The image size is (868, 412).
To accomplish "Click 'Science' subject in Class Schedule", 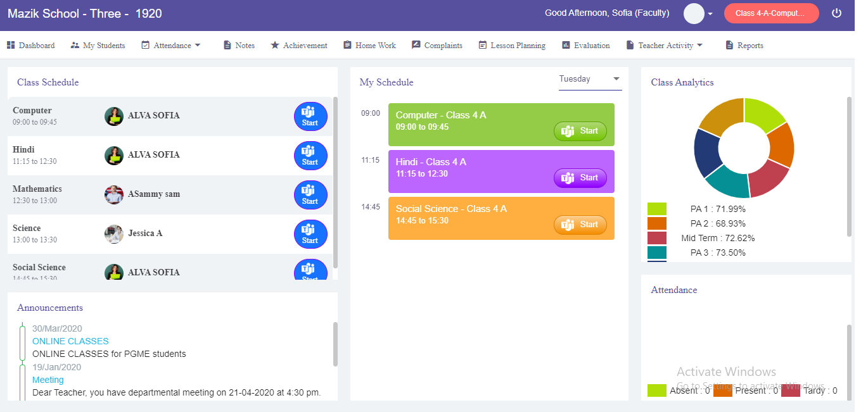I will (x=27, y=228).
